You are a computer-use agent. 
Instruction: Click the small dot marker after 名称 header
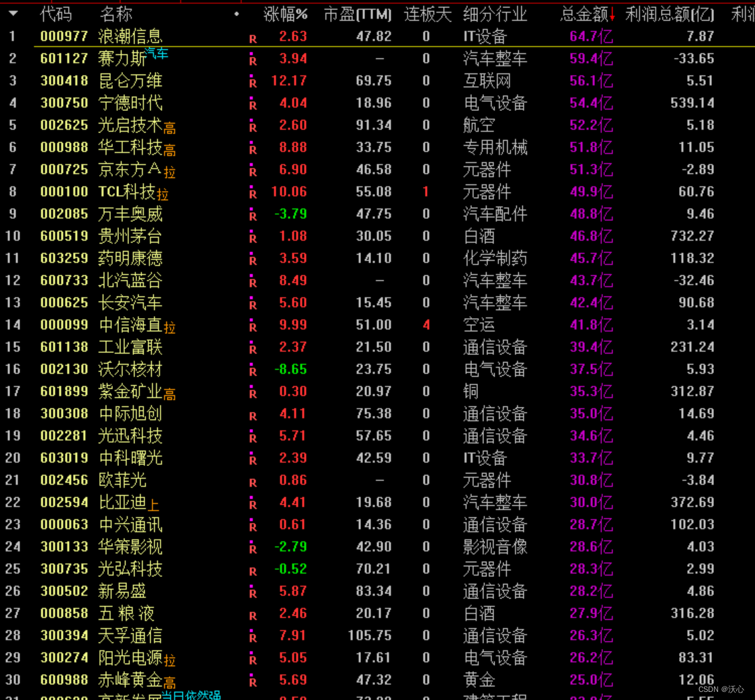point(237,14)
